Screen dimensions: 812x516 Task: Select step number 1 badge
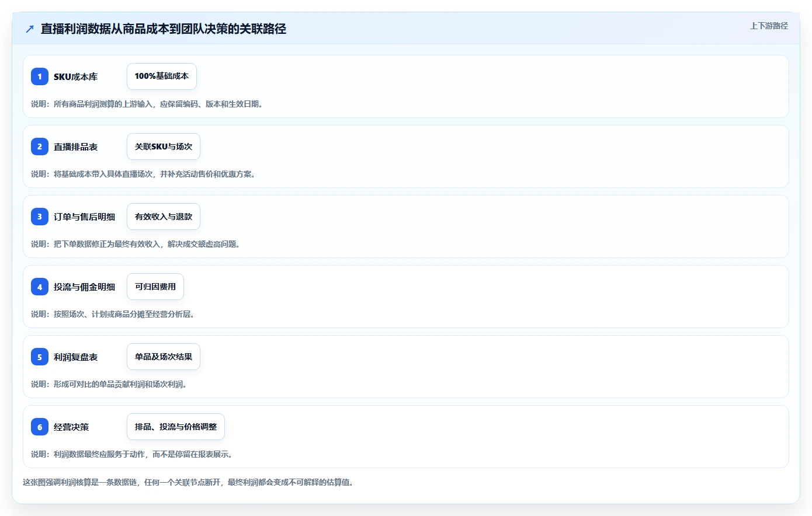click(40, 76)
